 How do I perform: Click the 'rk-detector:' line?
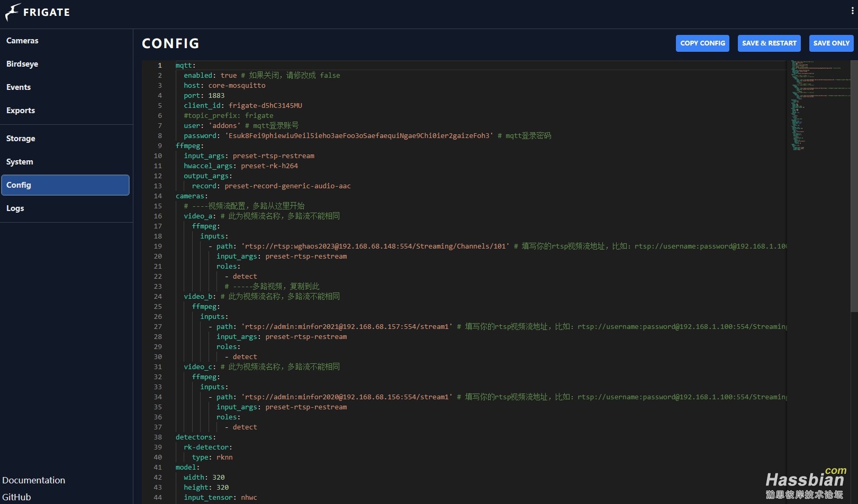click(208, 447)
